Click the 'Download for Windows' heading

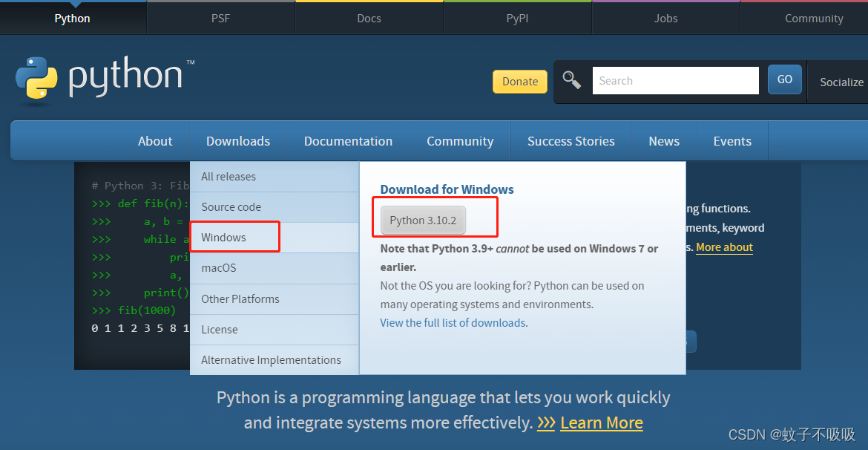coord(447,189)
